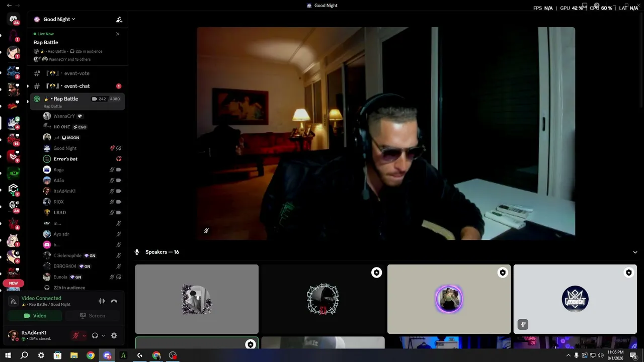Click the Discord taskbar icon
This screenshot has width=644, height=362.
pyautogui.click(x=107, y=355)
